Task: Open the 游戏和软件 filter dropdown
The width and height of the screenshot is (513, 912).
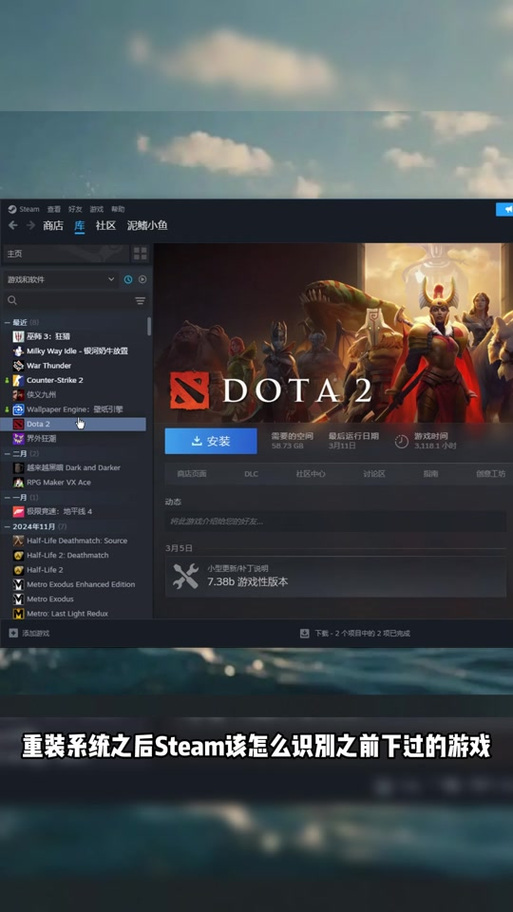Action: (62, 280)
